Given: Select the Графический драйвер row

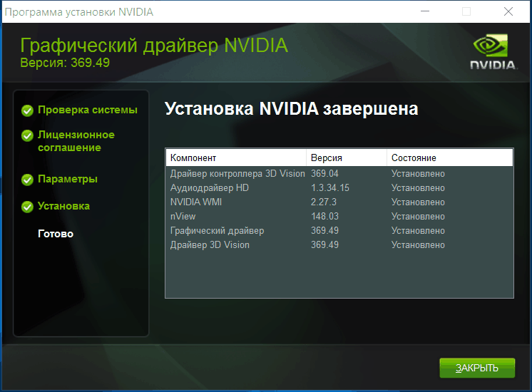Looking at the screenshot, I should point(339,231).
